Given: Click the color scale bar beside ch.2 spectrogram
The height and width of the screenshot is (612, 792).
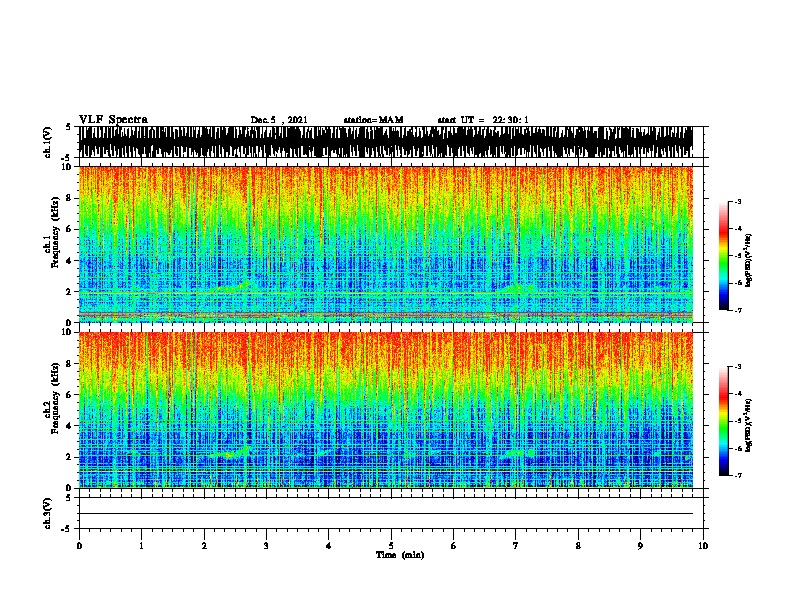Looking at the screenshot, I should point(724,421).
